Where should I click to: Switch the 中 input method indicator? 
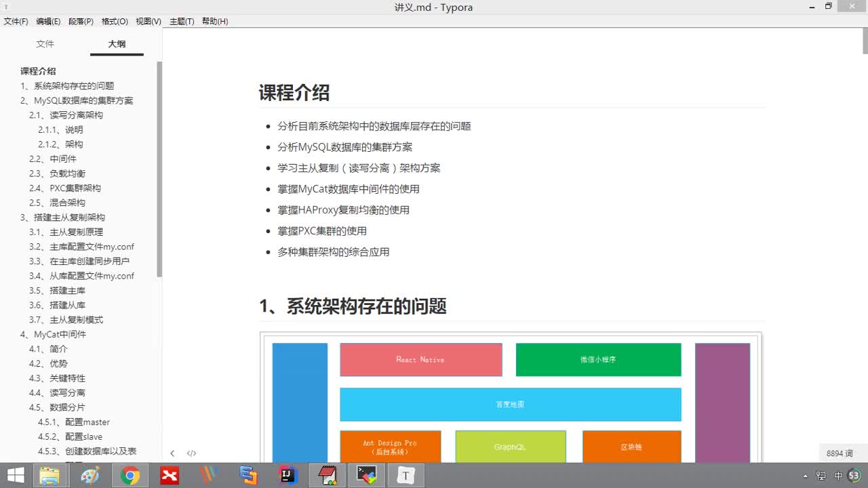pos(838,476)
